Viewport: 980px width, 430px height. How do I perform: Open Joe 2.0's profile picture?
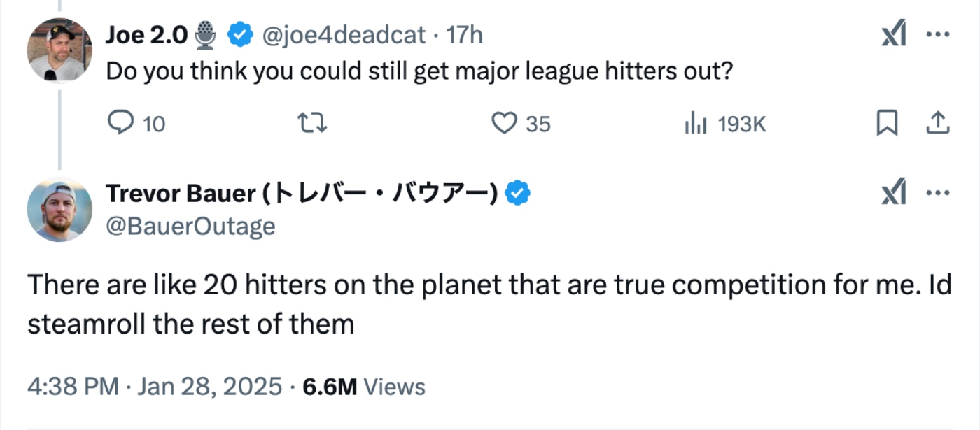pyautogui.click(x=59, y=50)
